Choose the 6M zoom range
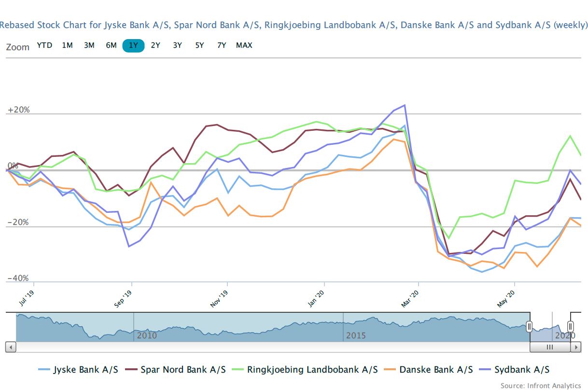588x390 pixels. (x=112, y=45)
